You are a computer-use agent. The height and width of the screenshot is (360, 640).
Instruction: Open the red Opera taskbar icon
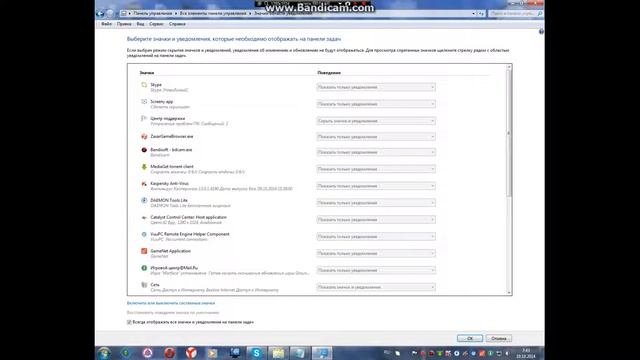(169, 353)
